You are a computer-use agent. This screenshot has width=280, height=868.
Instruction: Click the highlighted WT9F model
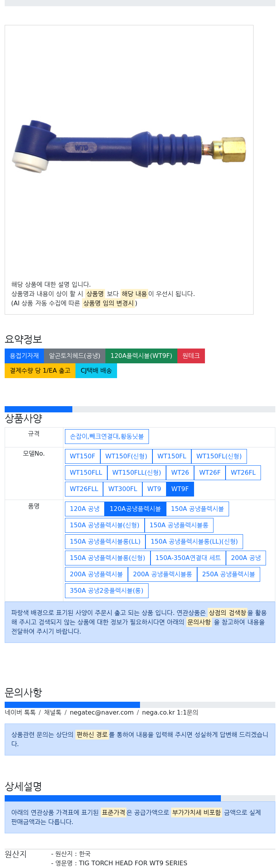tap(180, 489)
